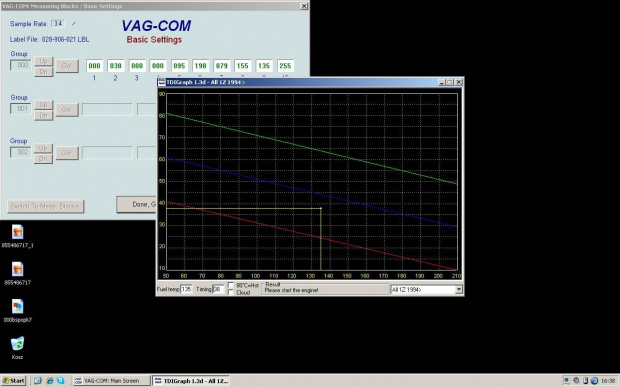Open the 855486717_1 desktop file icon
The image size is (620, 387).
17,232
